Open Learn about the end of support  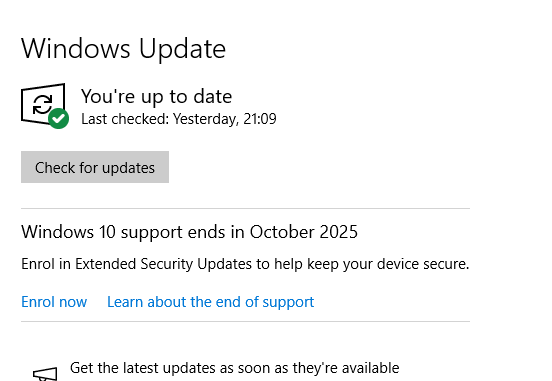[x=211, y=302]
